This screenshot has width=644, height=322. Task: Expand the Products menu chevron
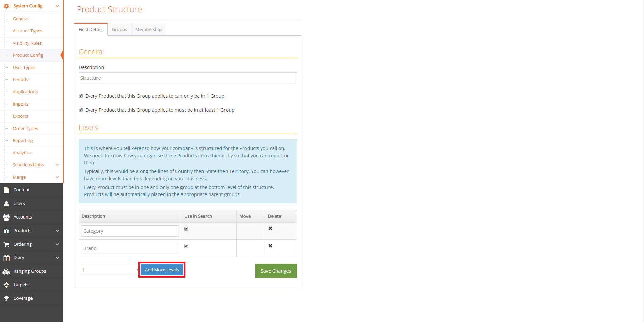(57, 231)
